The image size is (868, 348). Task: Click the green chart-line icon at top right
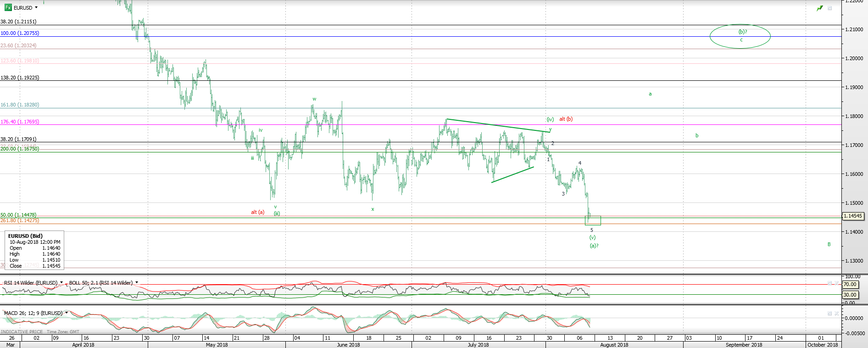[819, 8]
